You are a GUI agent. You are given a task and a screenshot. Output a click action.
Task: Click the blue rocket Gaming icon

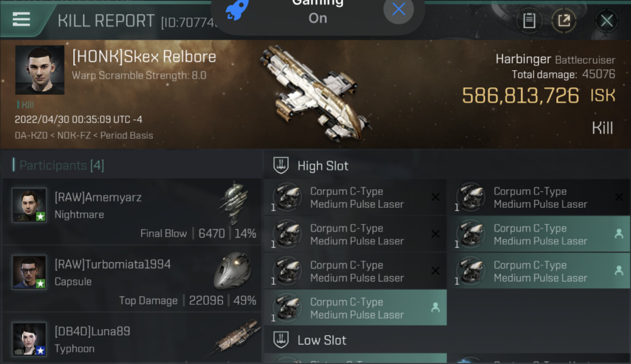pyautogui.click(x=238, y=10)
